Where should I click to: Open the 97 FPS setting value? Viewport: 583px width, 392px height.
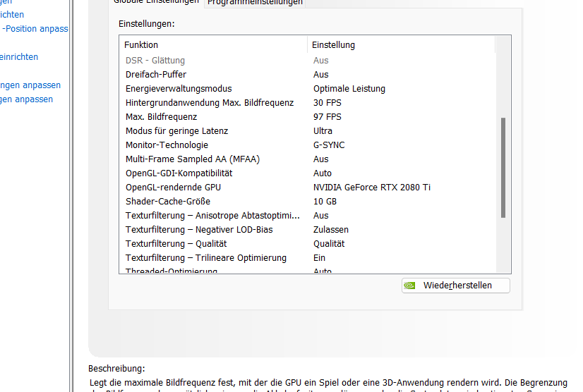[x=327, y=116]
